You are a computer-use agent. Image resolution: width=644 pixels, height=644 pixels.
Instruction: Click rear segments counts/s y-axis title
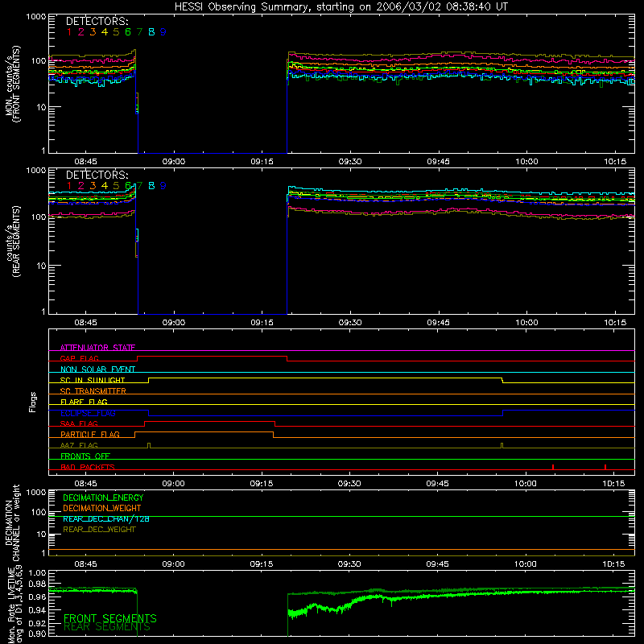click(x=13, y=242)
